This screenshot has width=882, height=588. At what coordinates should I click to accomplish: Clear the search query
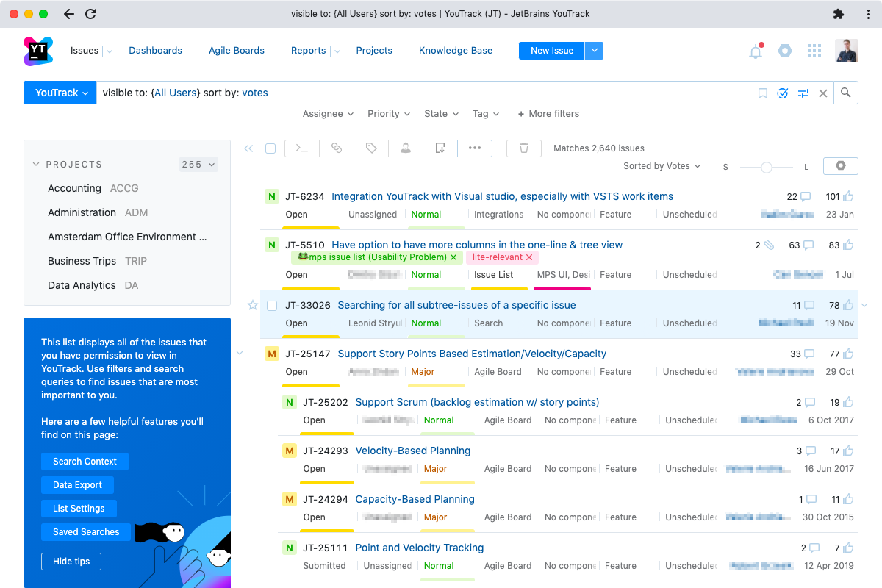tap(823, 93)
